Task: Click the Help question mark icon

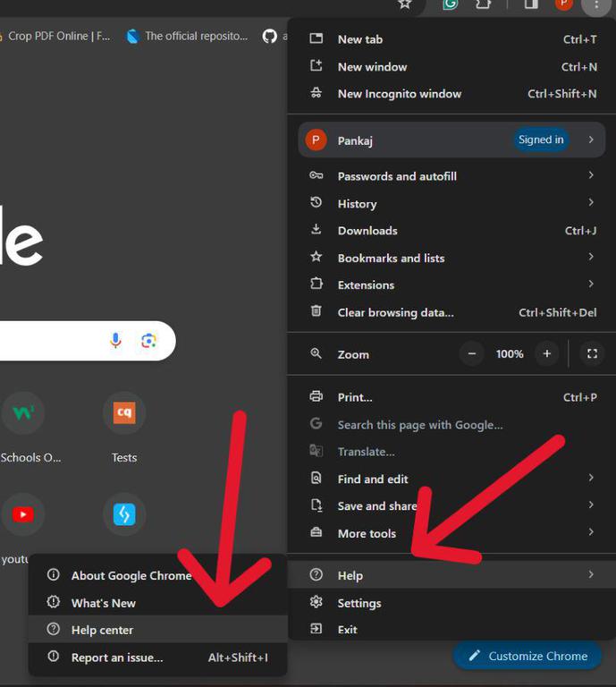Action: [x=316, y=574]
